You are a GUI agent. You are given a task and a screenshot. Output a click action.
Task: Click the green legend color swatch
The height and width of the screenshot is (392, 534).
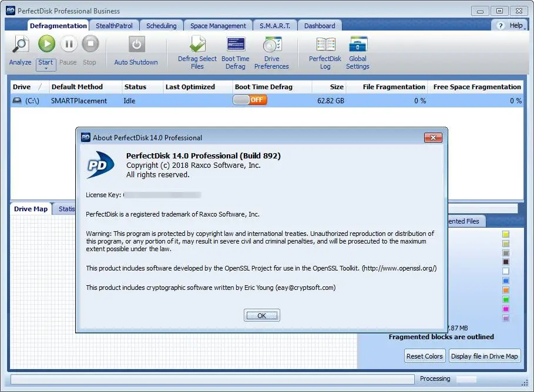tap(506, 299)
